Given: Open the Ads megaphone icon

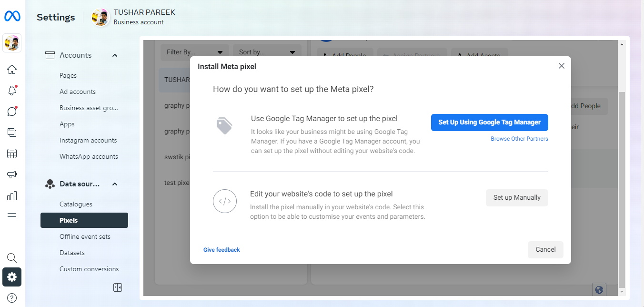Looking at the screenshot, I should point(11,174).
